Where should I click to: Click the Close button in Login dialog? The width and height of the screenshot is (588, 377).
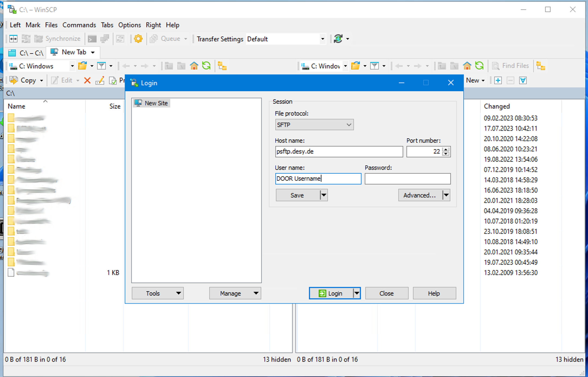[x=386, y=293]
